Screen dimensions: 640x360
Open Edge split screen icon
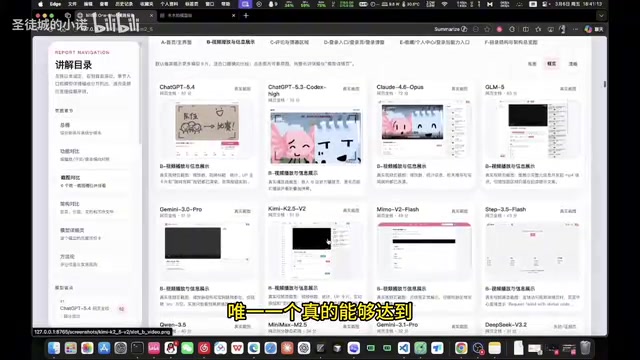click(526, 29)
